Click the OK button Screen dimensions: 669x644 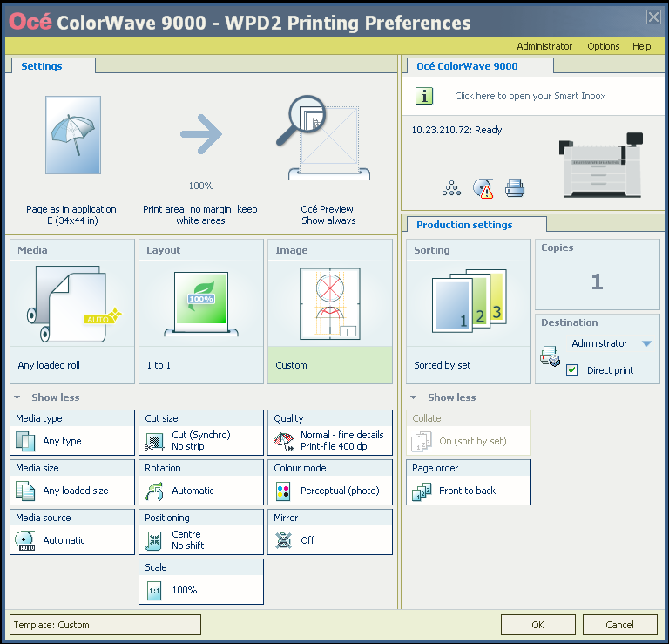pos(538,625)
